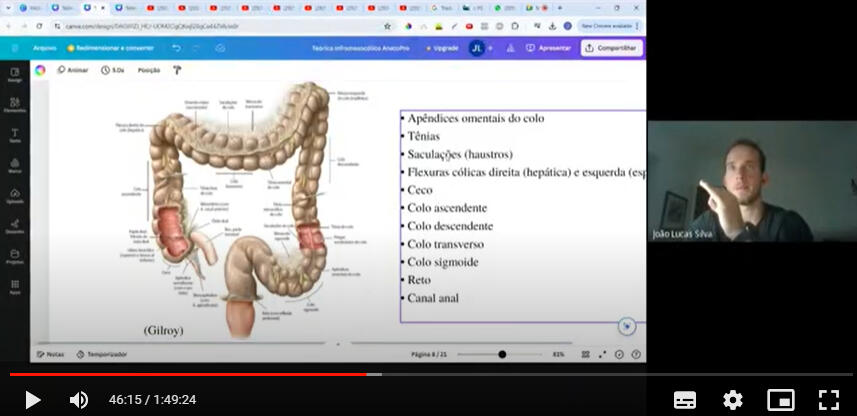
Task: Click the João Lucas Silva webcam thumbnail
Action: pos(752,181)
